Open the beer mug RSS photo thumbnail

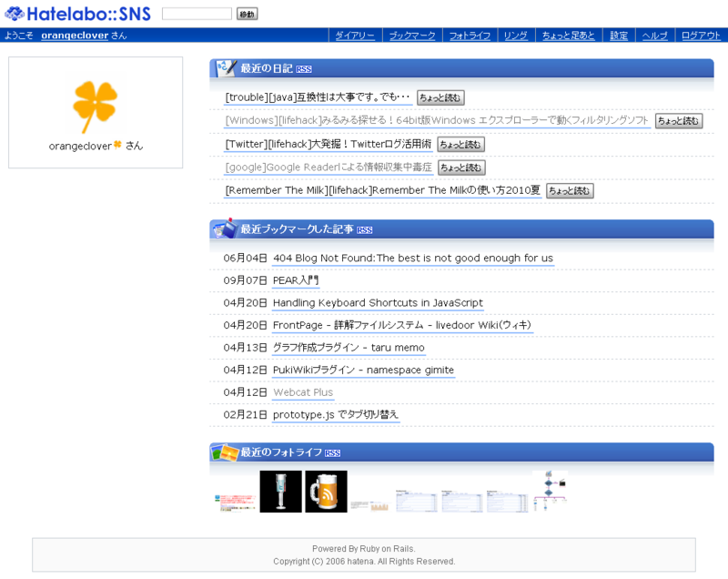tap(326, 493)
